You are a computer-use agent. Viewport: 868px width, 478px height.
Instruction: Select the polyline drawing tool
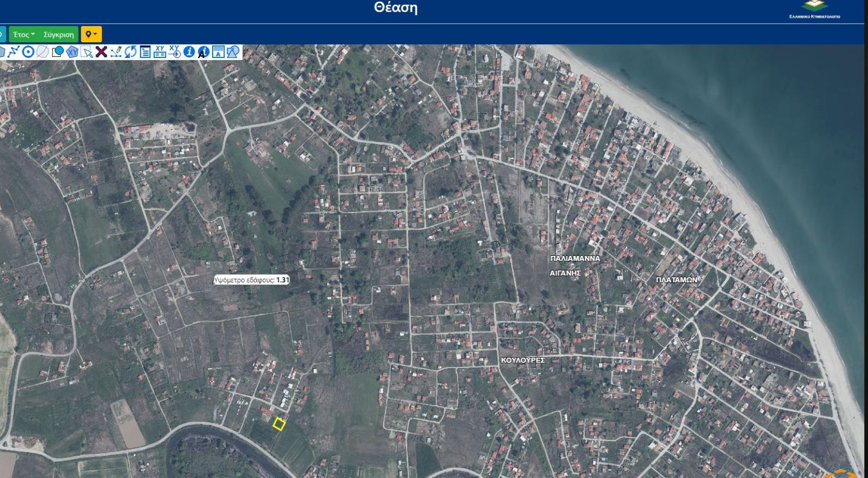(14, 52)
